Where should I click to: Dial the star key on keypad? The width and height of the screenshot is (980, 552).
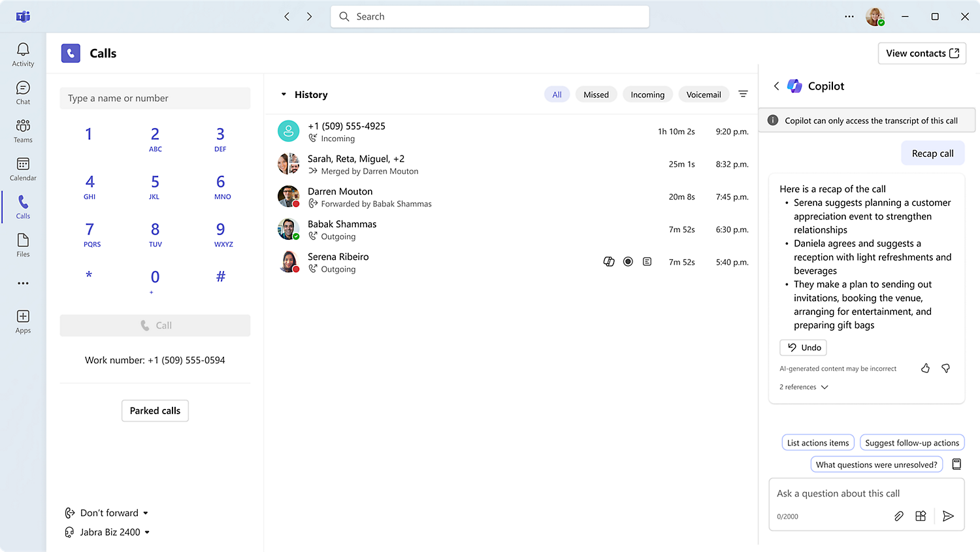click(89, 276)
